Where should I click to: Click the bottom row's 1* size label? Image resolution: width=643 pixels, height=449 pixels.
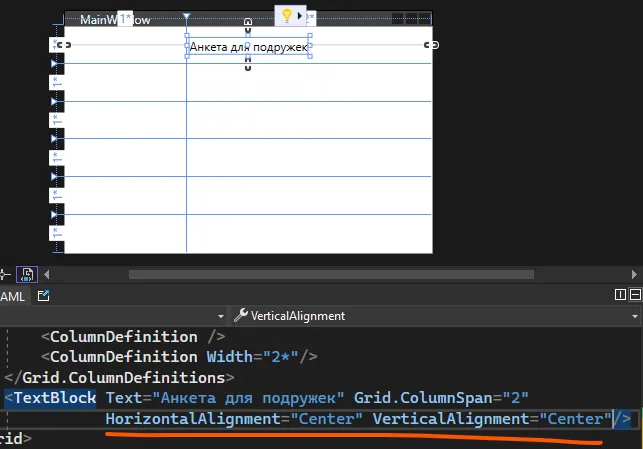pyautogui.click(x=56, y=233)
